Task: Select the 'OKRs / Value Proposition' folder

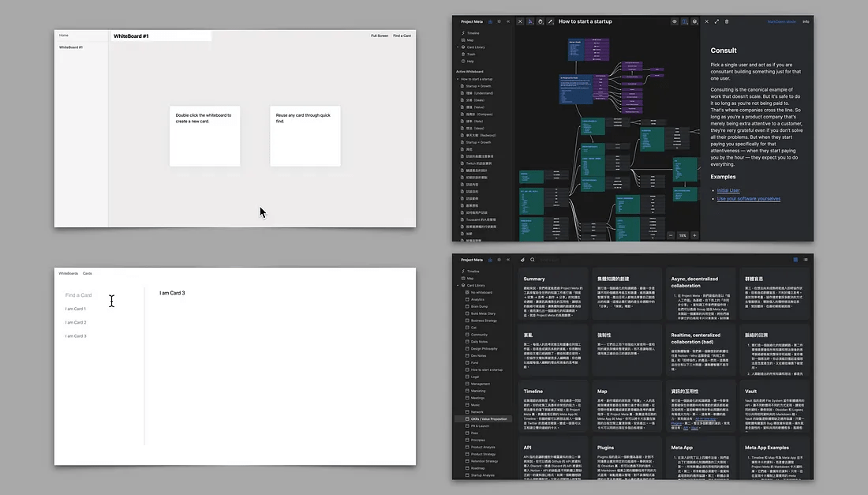Action: pyautogui.click(x=483, y=419)
